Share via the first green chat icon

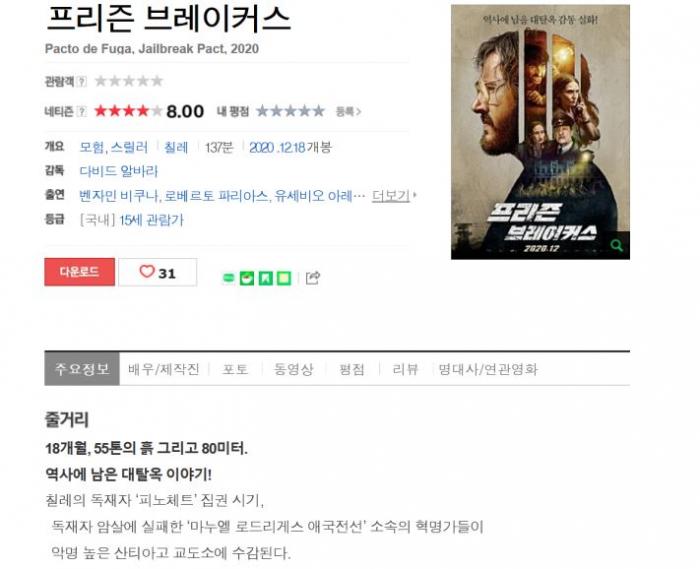coord(228,278)
